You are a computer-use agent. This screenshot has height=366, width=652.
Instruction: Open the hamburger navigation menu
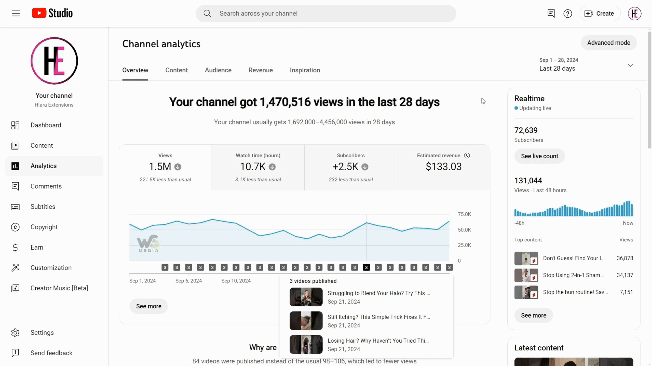point(16,13)
